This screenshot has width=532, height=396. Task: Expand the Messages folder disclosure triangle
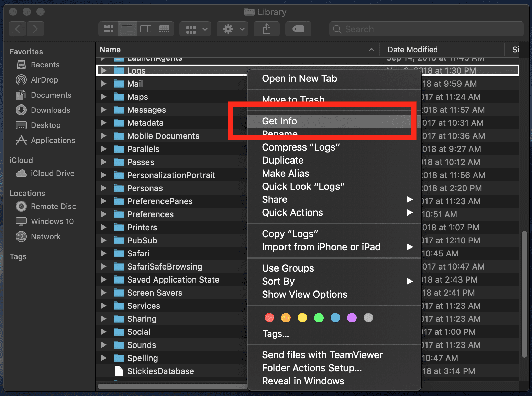104,110
